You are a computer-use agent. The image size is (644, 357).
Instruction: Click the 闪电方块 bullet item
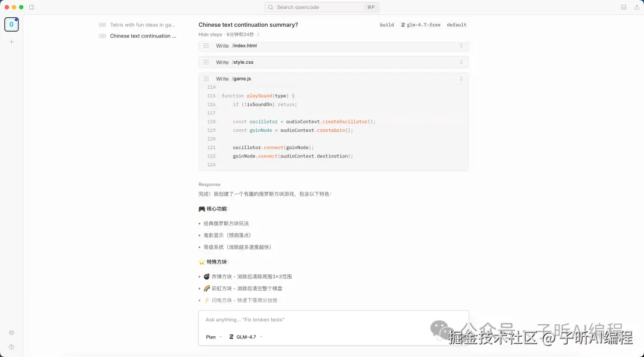240,300
